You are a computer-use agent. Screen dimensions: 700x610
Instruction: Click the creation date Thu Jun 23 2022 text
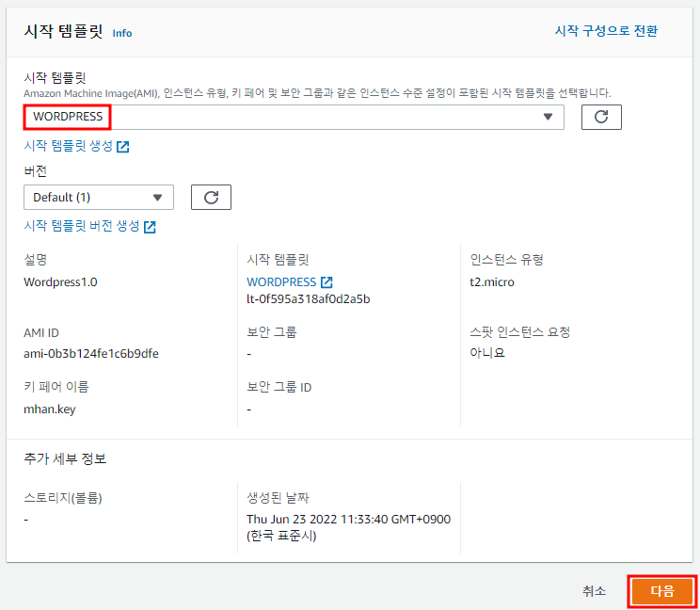pyautogui.click(x=348, y=527)
